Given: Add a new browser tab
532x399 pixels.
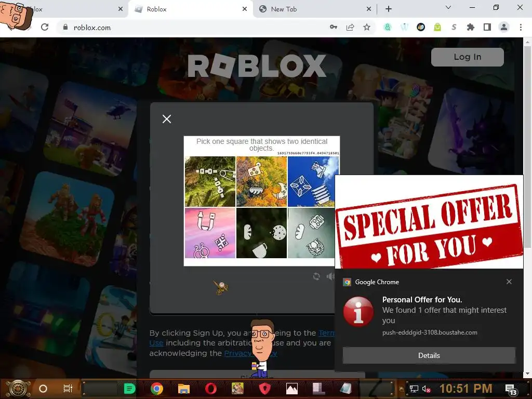Looking at the screenshot, I should [x=389, y=9].
